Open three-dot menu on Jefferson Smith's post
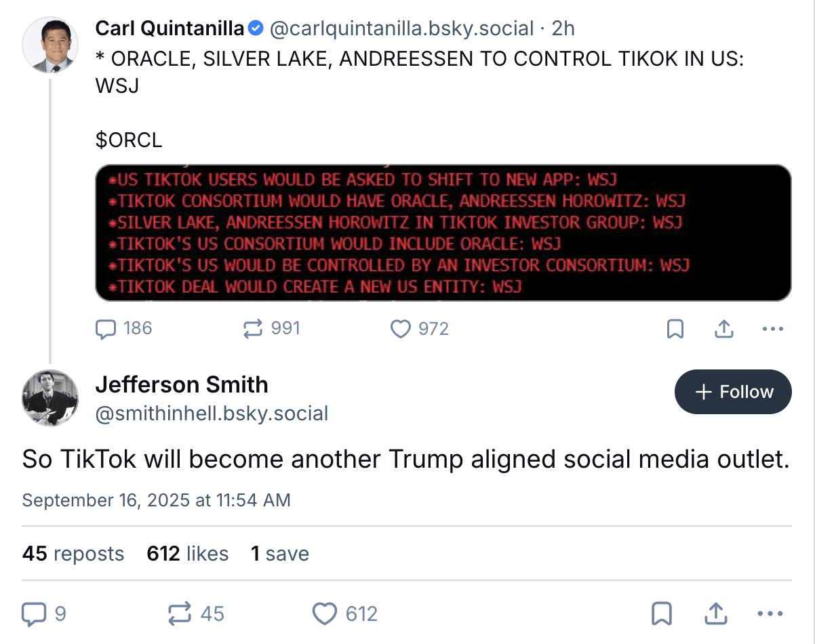 [x=770, y=614]
